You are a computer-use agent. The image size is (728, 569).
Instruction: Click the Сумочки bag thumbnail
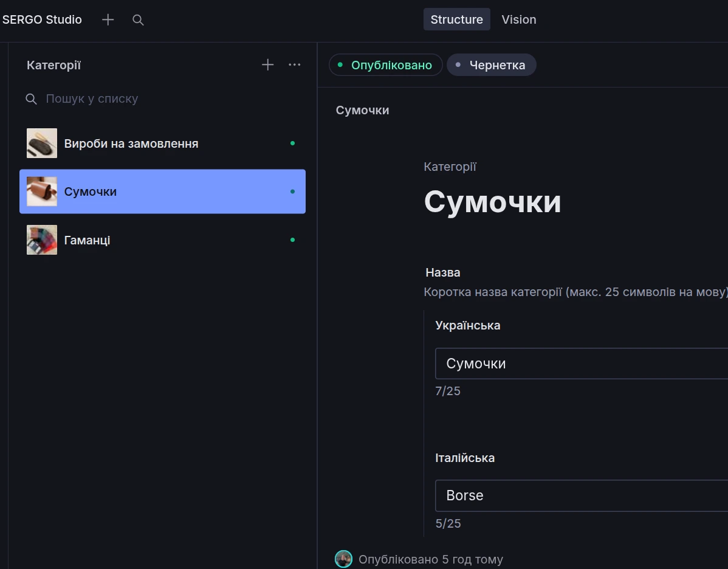pyautogui.click(x=42, y=191)
